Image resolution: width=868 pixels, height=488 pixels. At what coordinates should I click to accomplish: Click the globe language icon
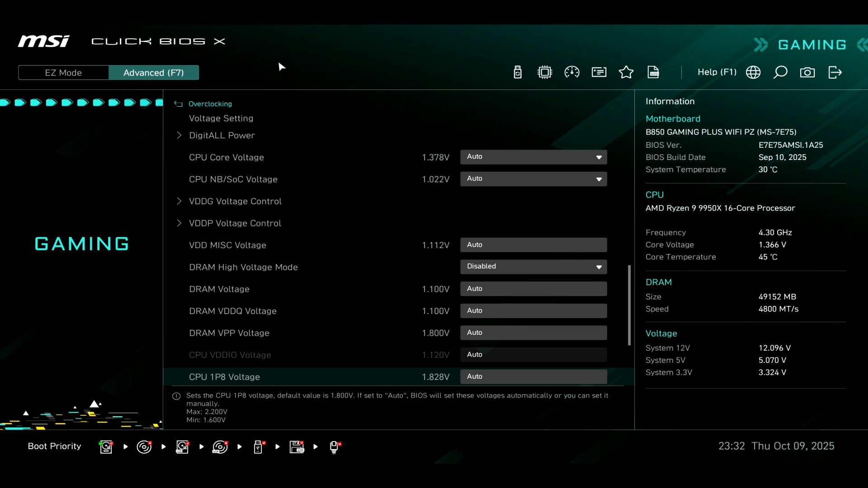coord(753,72)
